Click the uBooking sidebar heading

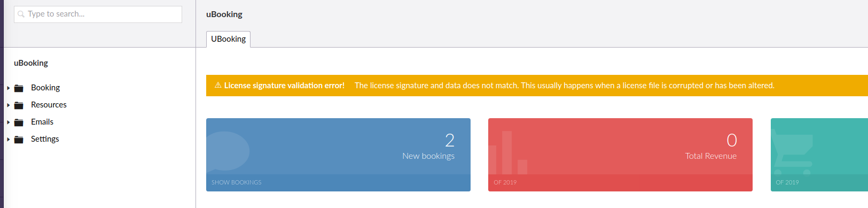click(31, 63)
